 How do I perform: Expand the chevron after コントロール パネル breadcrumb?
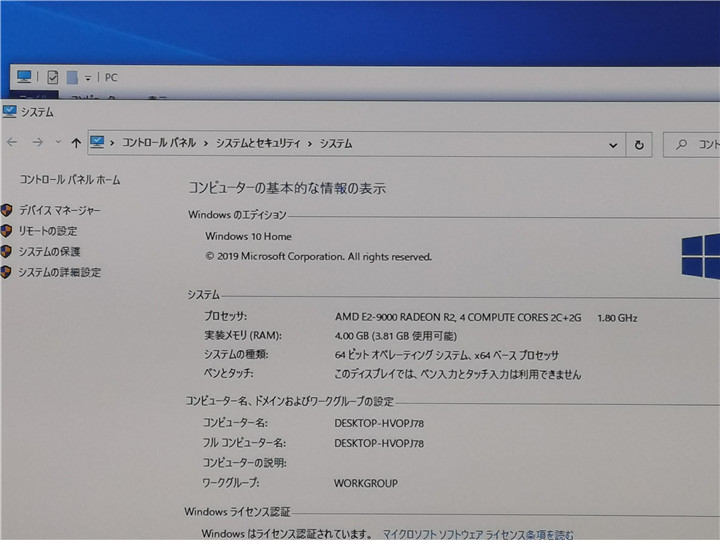click(206, 144)
